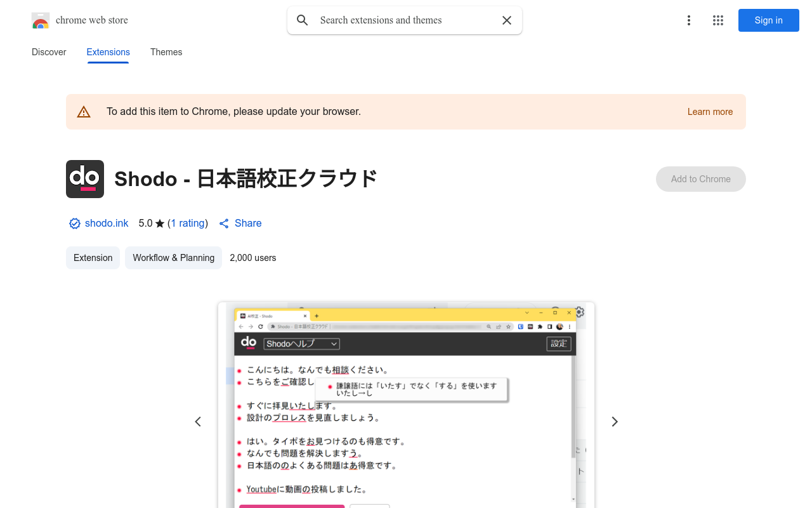
Task: Advance the screenshot carousel with right chevron
Action: point(613,421)
